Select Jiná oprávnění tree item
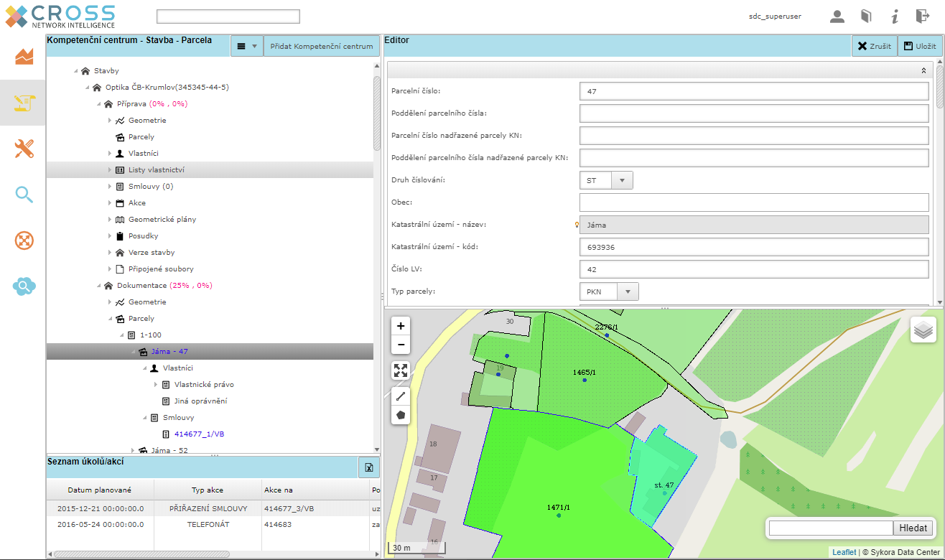 click(x=200, y=401)
